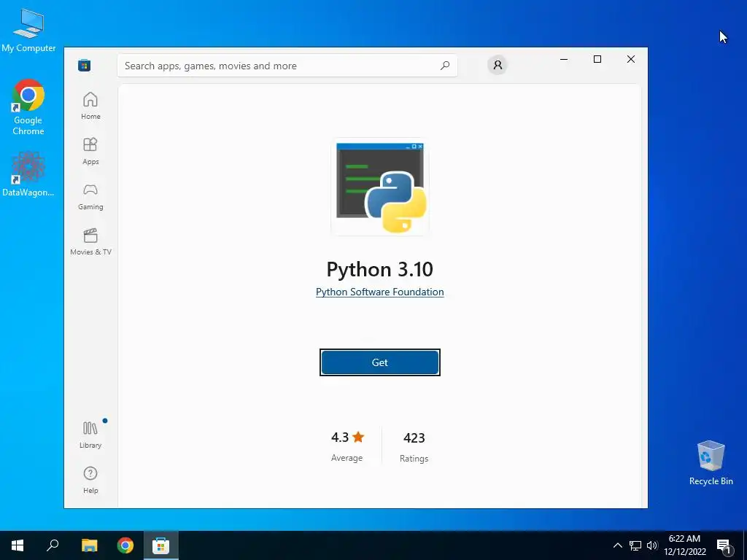The width and height of the screenshot is (747, 560).
Task: Open the network status tray icon
Action: coord(635,545)
